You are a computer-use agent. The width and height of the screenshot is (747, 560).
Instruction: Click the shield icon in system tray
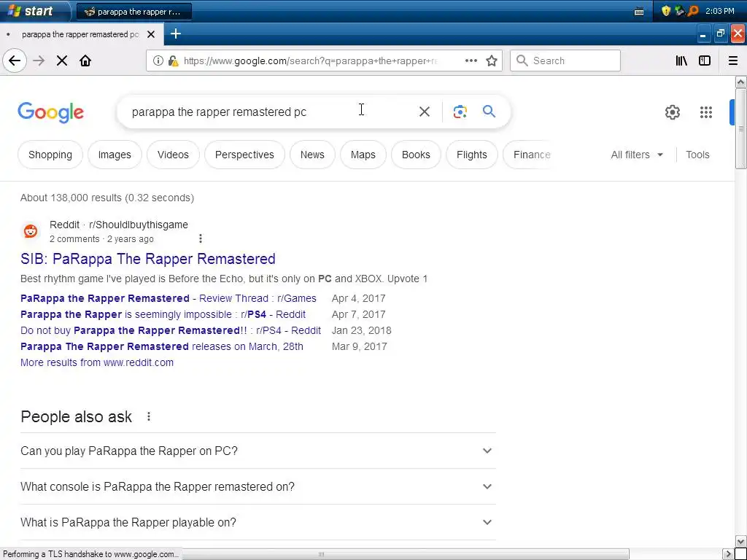point(666,10)
